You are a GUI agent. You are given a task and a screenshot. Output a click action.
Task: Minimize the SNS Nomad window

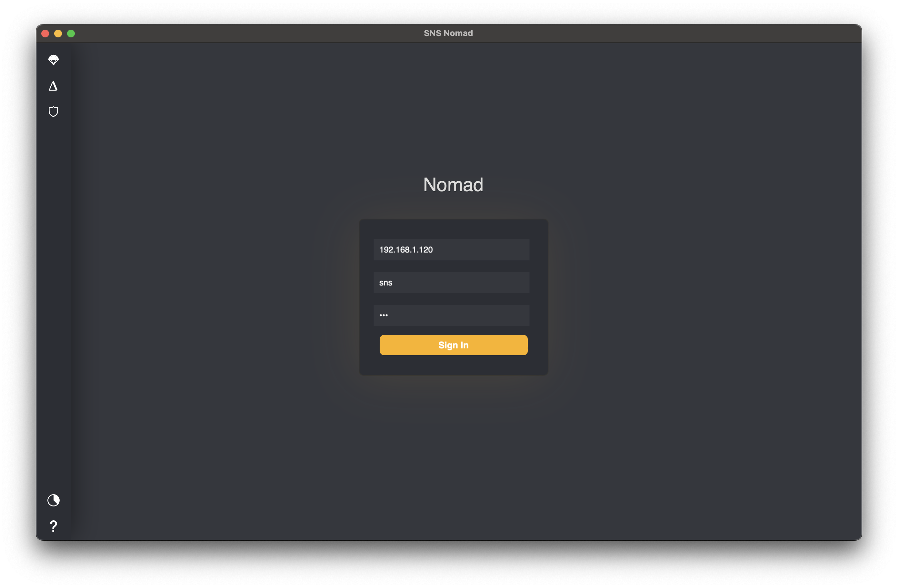point(58,34)
